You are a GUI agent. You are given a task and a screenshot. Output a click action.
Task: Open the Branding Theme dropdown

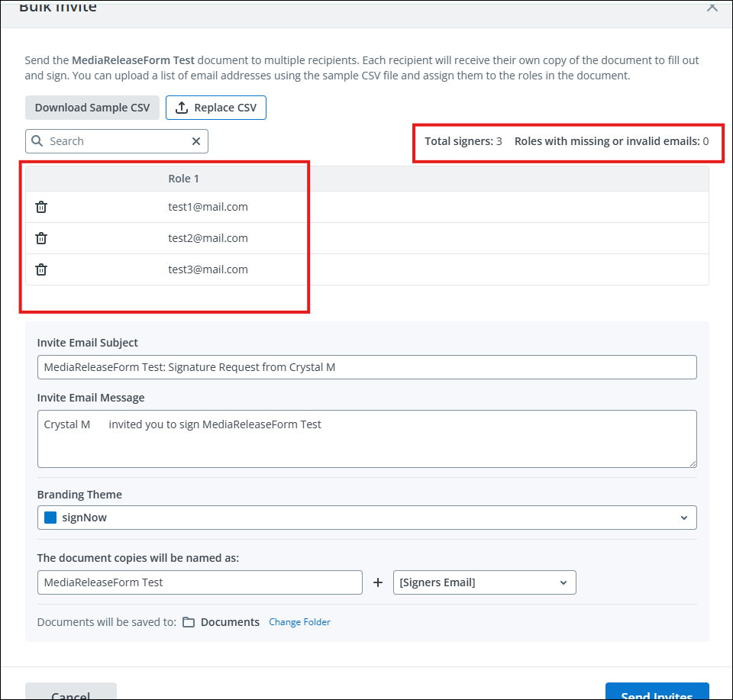(367, 518)
